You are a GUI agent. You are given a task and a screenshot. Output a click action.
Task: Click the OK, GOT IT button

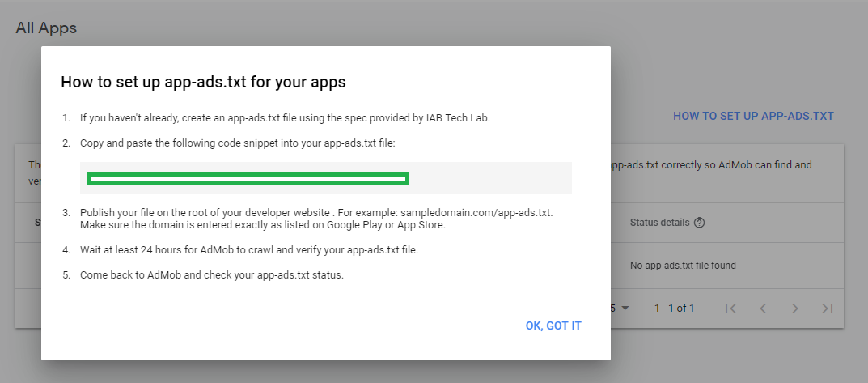(553, 326)
